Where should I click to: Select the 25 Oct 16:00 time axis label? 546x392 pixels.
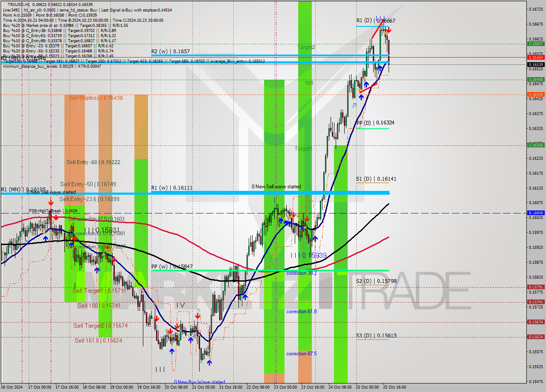coord(395,387)
